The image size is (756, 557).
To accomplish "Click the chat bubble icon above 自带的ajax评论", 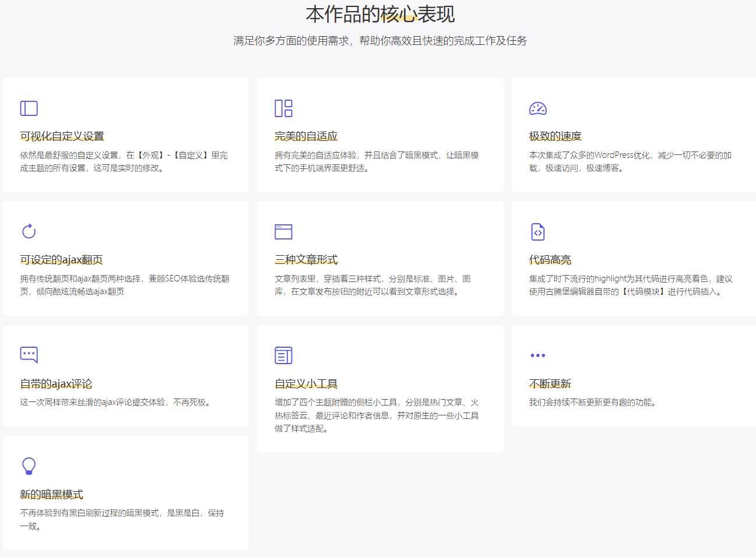I will tap(29, 355).
